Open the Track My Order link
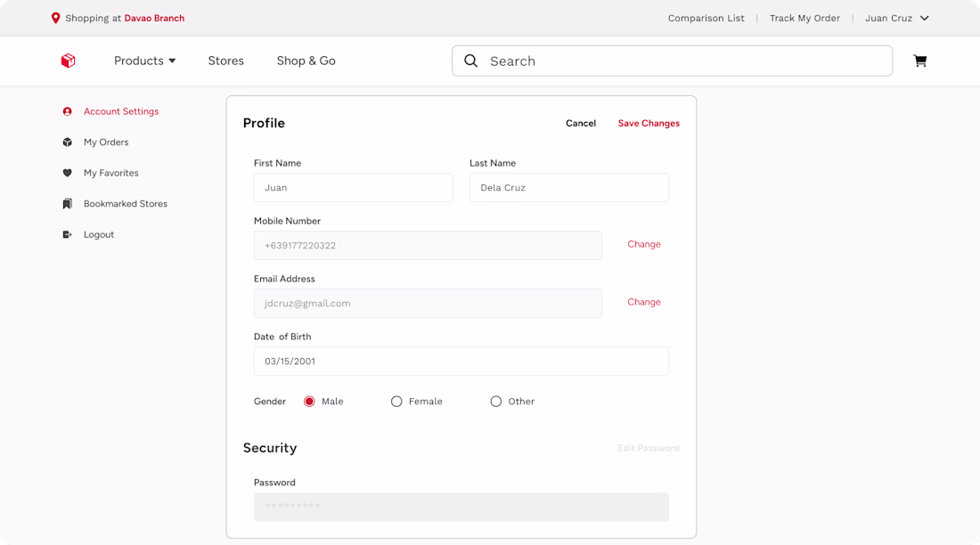980x545 pixels. point(805,18)
